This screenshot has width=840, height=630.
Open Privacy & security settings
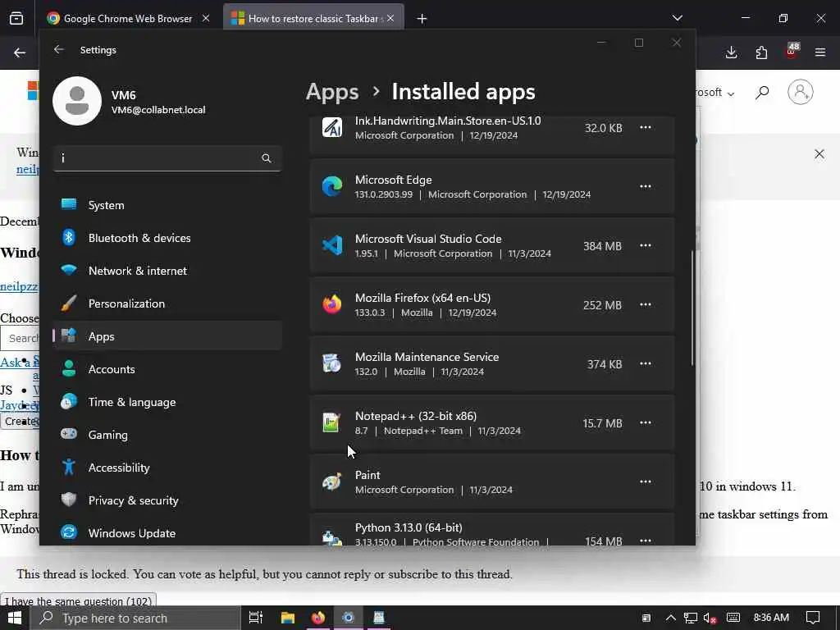click(167, 500)
